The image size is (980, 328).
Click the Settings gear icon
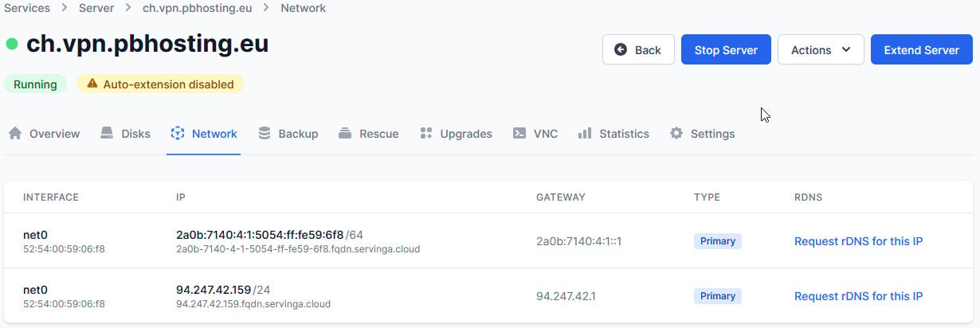coord(676,134)
